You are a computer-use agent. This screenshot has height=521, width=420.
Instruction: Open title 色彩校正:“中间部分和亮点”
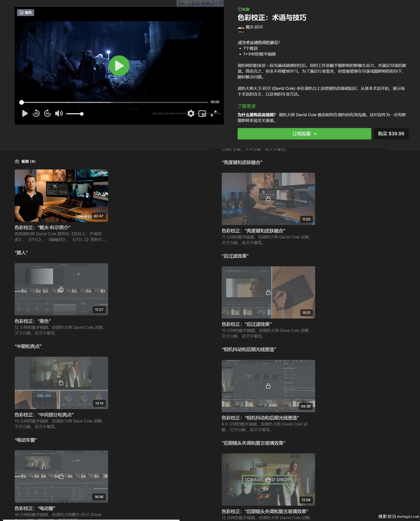tap(44, 415)
